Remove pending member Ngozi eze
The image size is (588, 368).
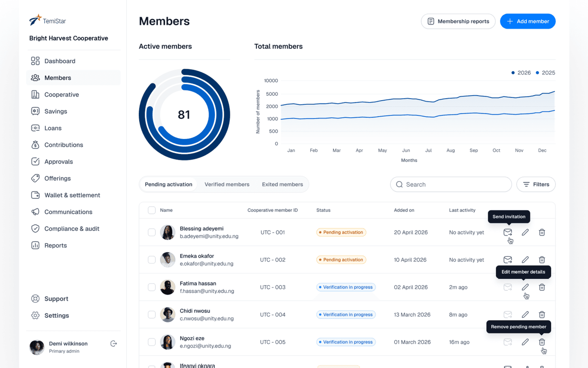pos(542,342)
